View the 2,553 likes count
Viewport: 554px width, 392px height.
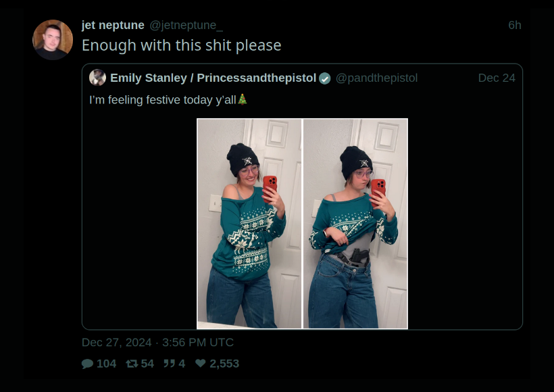[224, 364]
